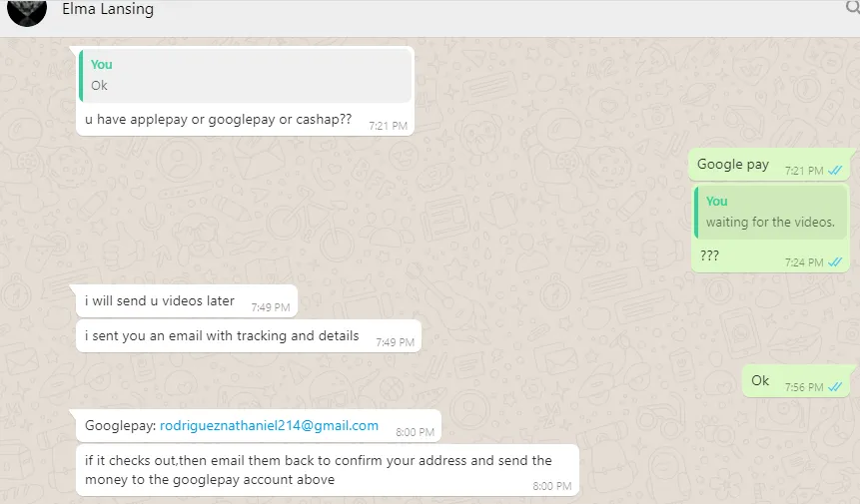Open the rodrigueznathaniel214@gmail.com email link
Viewport: 860px width, 504px height.
(269, 426)
